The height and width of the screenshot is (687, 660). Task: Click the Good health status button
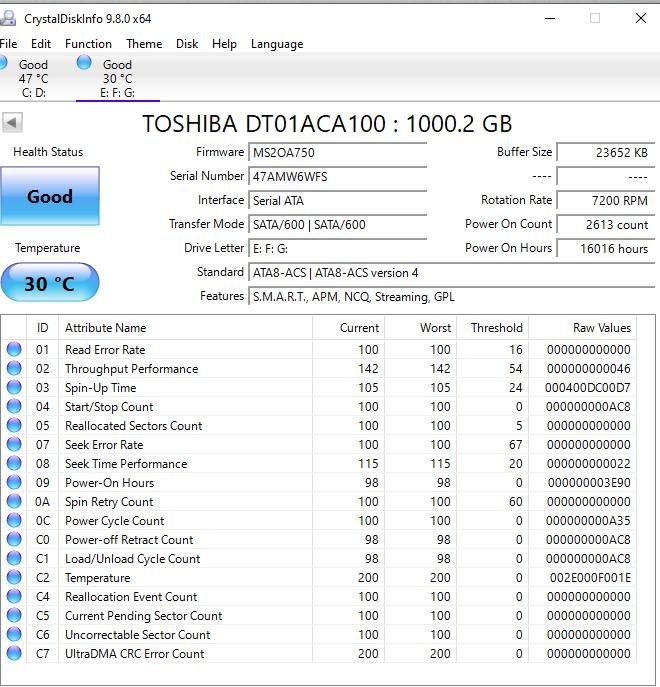(50, 196)
